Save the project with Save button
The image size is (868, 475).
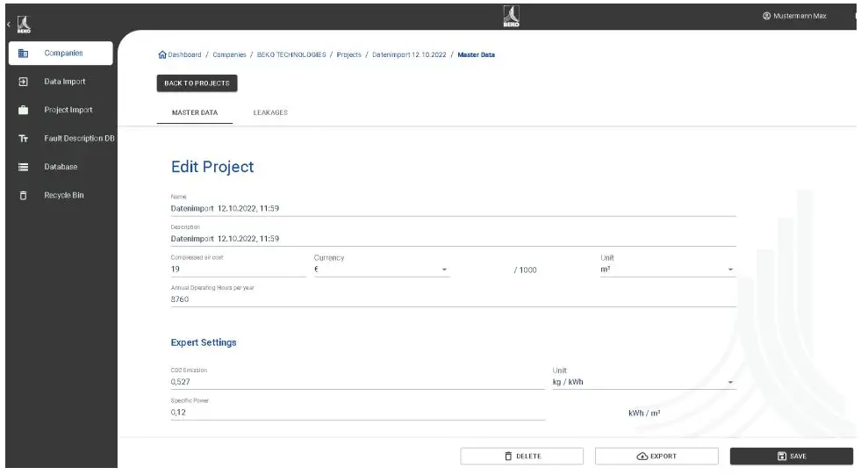coord(792,457)
